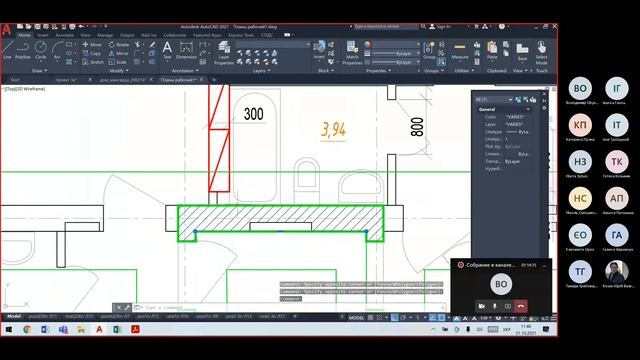
Task: Switch to the View ribbon tab
Action: tap(85, 36)
